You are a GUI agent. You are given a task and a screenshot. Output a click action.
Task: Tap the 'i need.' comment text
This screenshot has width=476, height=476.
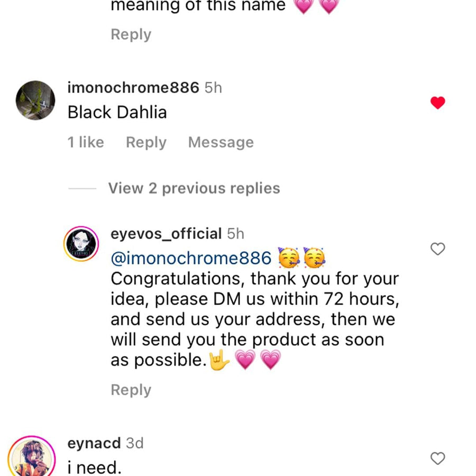pos(94,468)
